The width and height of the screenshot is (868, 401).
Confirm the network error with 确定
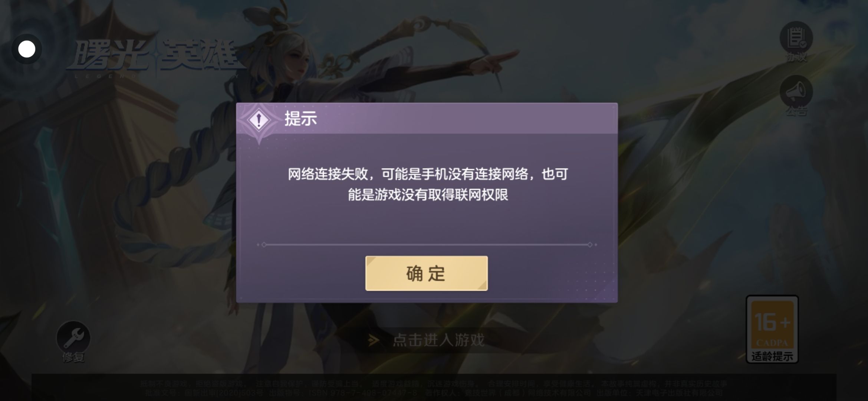click(426, 273)
